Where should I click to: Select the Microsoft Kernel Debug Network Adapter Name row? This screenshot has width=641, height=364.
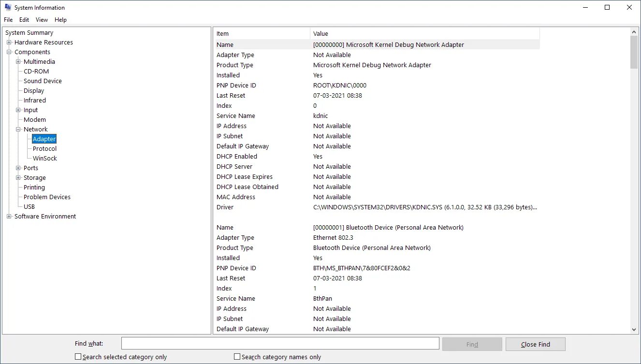tap(377, 44)
